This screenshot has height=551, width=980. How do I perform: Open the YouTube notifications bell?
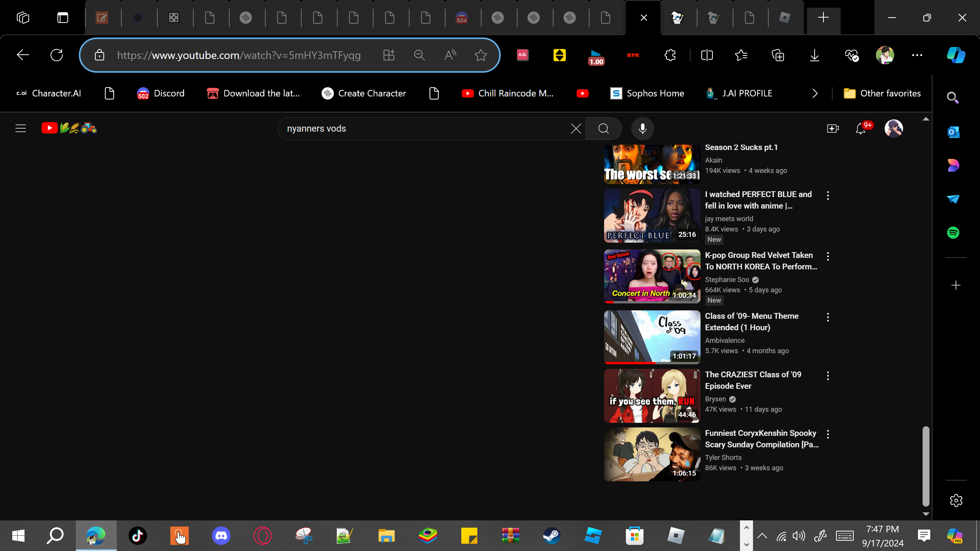coord(860,129)
